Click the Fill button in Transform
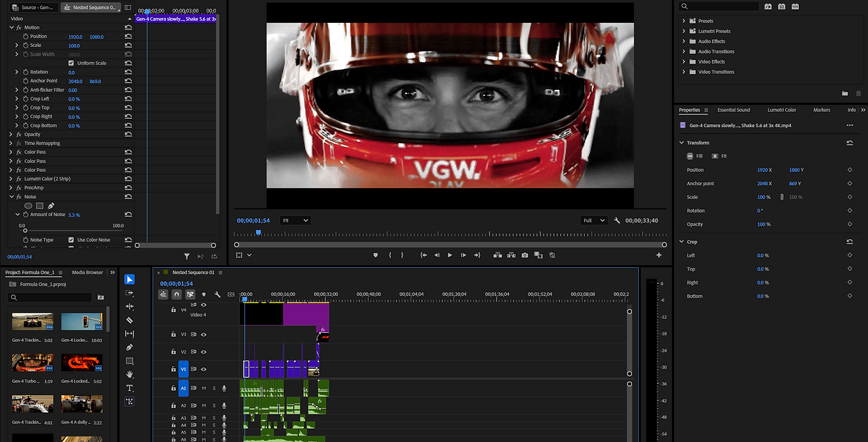Image resolution: width=868 pixels, height=442 pixels. coord(695,156)
